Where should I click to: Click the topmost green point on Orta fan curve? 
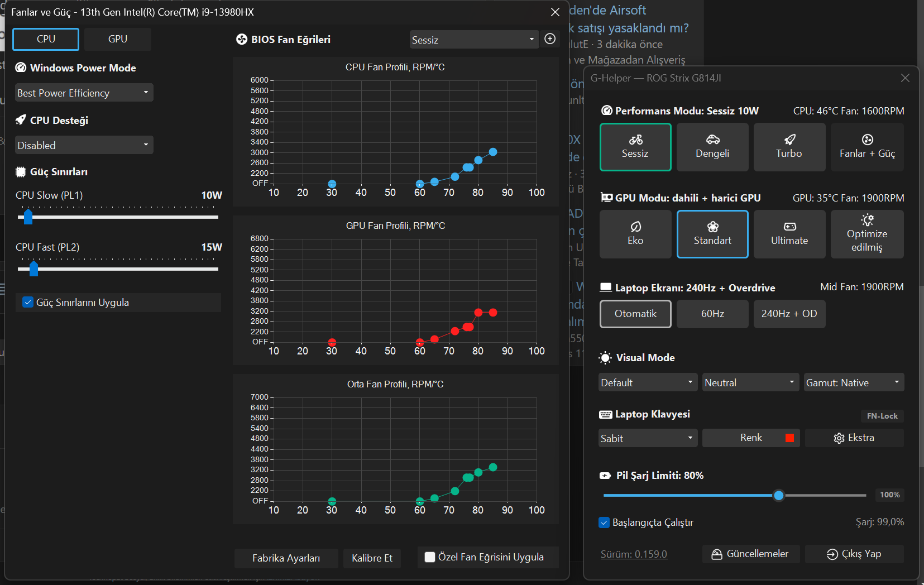click(493, 467)
